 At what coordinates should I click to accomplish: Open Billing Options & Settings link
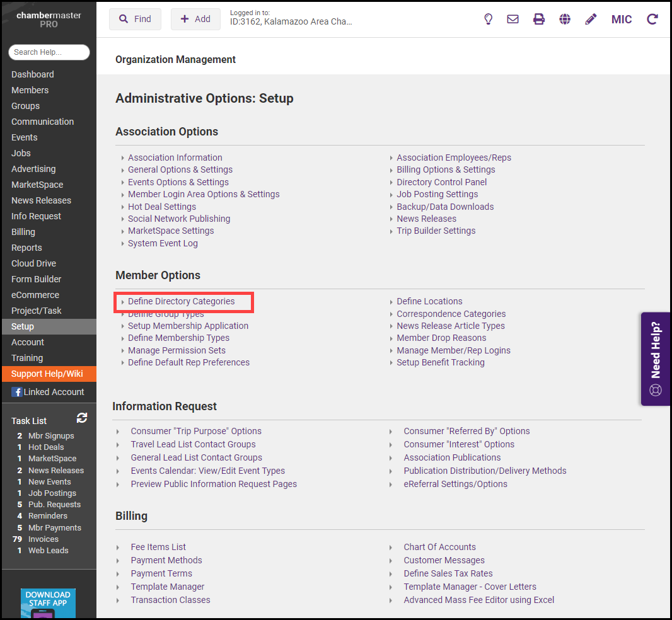446,169
